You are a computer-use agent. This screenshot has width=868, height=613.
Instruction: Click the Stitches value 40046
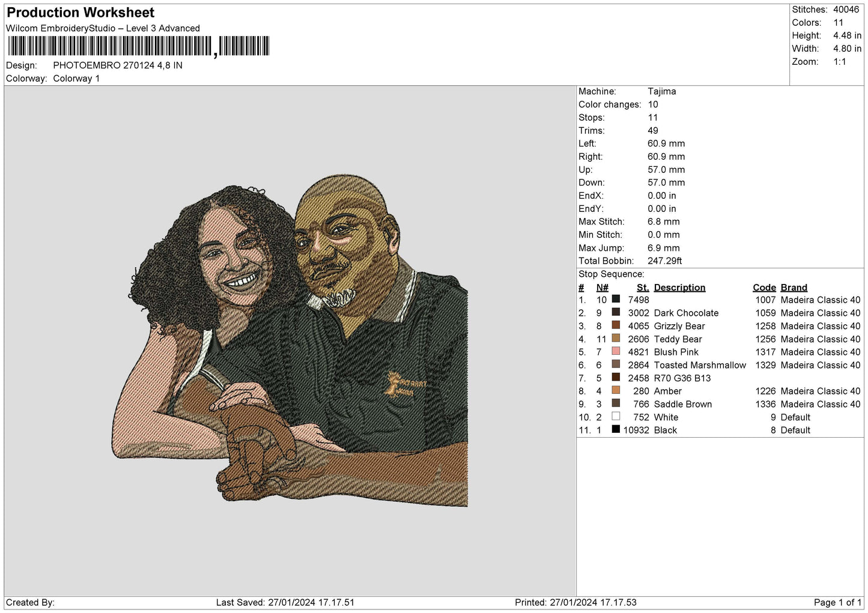[x=846, y=10]
